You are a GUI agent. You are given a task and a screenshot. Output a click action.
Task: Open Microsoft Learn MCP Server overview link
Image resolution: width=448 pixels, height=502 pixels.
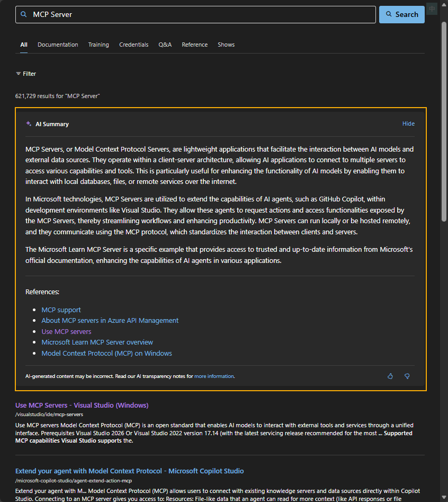click(97, 342)
